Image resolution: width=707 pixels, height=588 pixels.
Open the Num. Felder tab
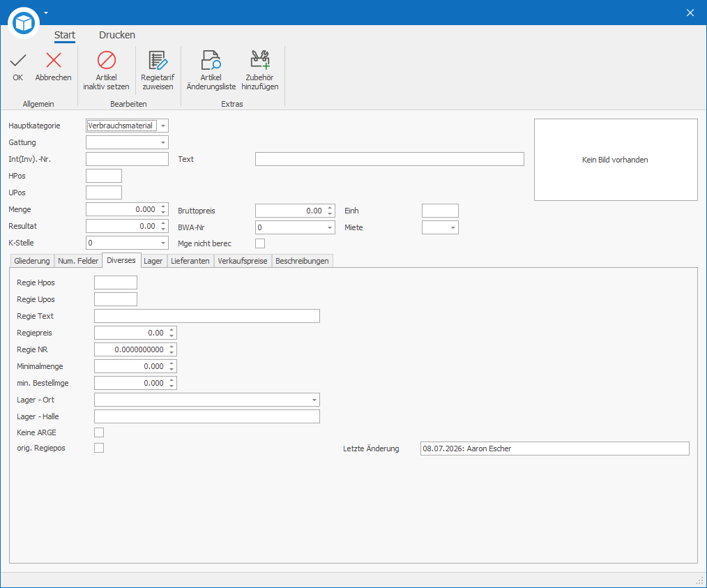pos(78,261)
